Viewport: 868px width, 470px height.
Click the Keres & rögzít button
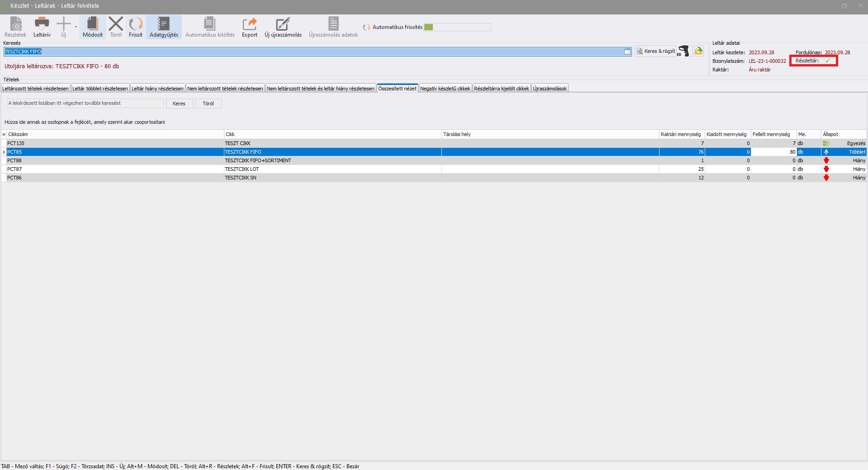tap(655, 52)
